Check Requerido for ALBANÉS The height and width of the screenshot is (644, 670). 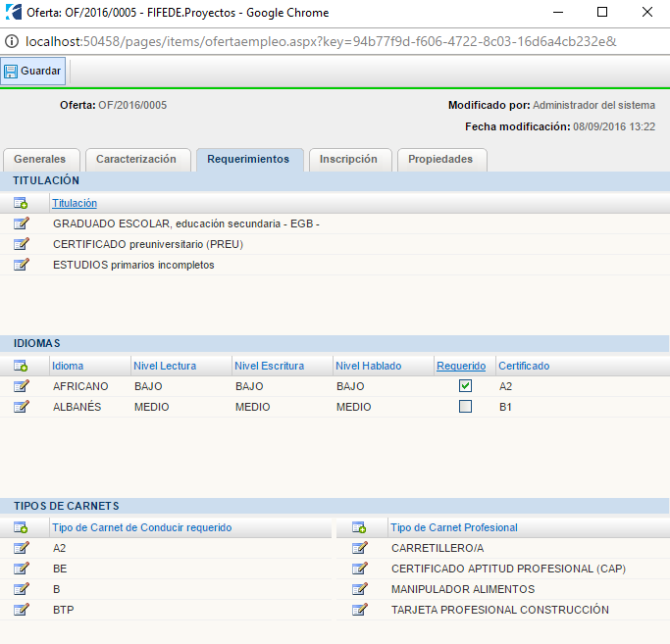pos(465,407)
